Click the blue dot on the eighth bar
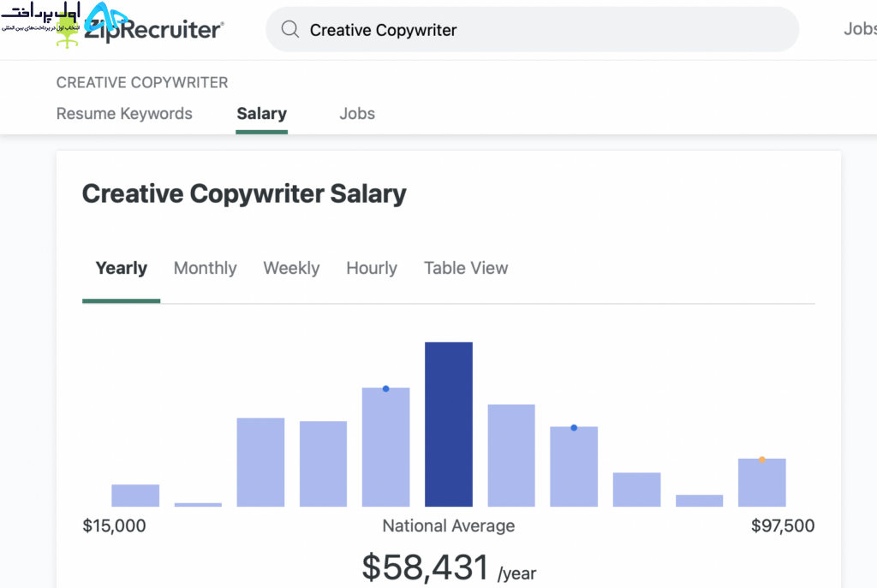 point(574,428)
